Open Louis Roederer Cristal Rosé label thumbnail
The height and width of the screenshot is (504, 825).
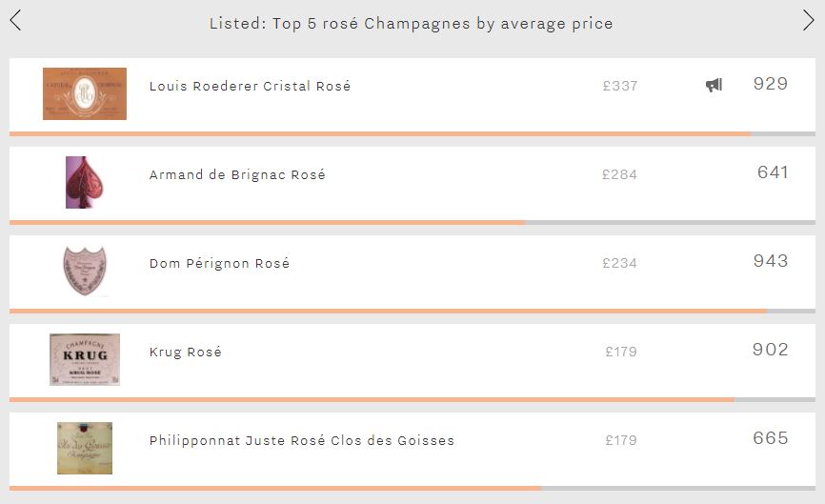(x=85, y=93)
